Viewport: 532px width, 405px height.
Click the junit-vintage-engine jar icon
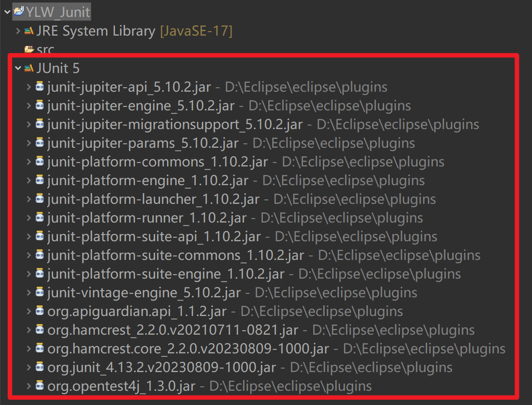click(x=40, y=292)
